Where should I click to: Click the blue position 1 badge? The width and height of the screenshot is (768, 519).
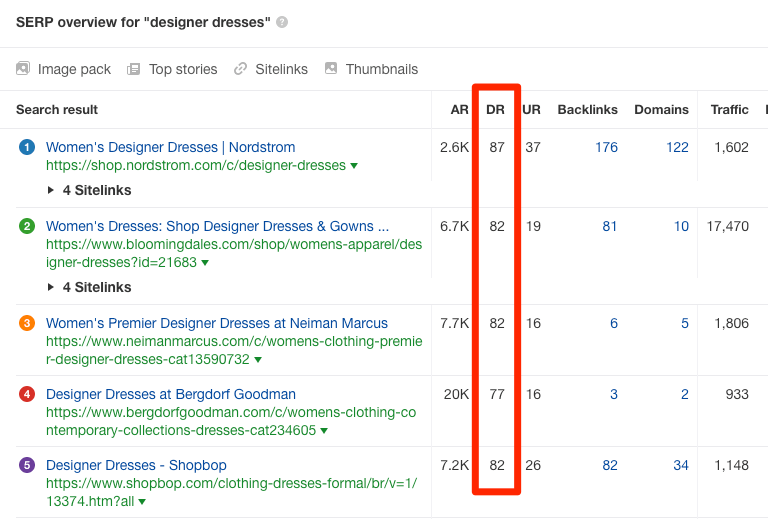click(27, 148)
